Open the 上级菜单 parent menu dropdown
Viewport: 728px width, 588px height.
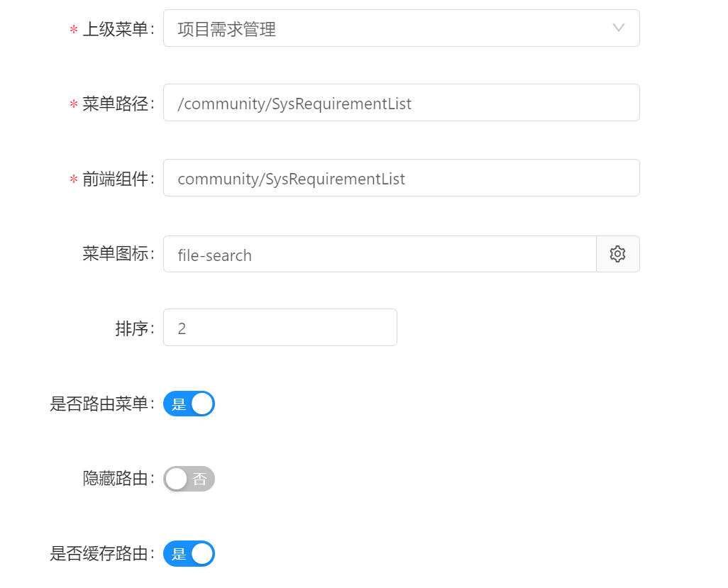(401, 28)
